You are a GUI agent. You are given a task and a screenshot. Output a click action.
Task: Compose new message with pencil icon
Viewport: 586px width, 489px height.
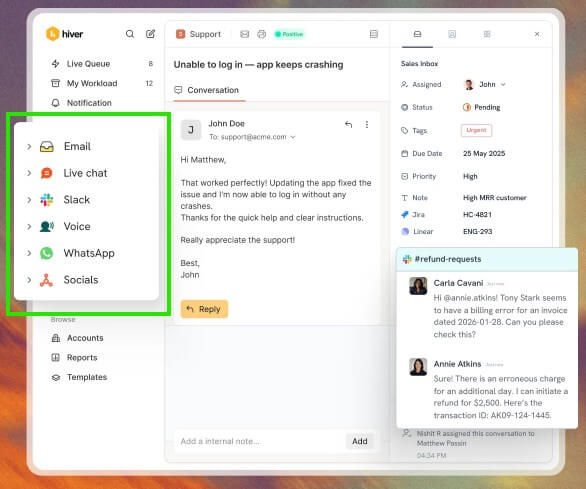click(150, 34)
